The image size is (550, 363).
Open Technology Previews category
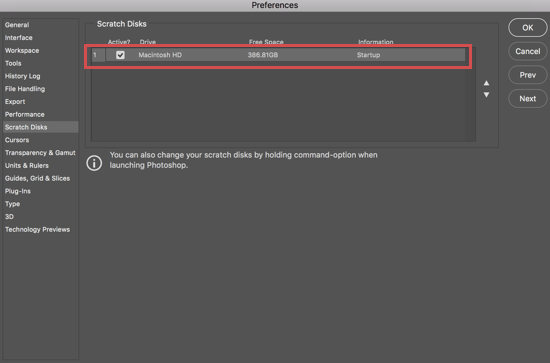pos(37,229)
